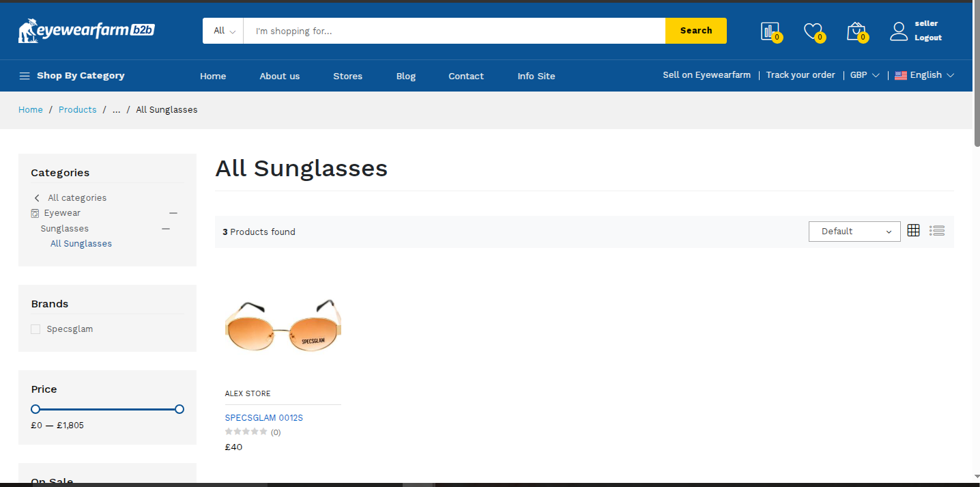Open the Shop By Category menu
This screenshot has width=980, height=487.
(x=72, y=76)
